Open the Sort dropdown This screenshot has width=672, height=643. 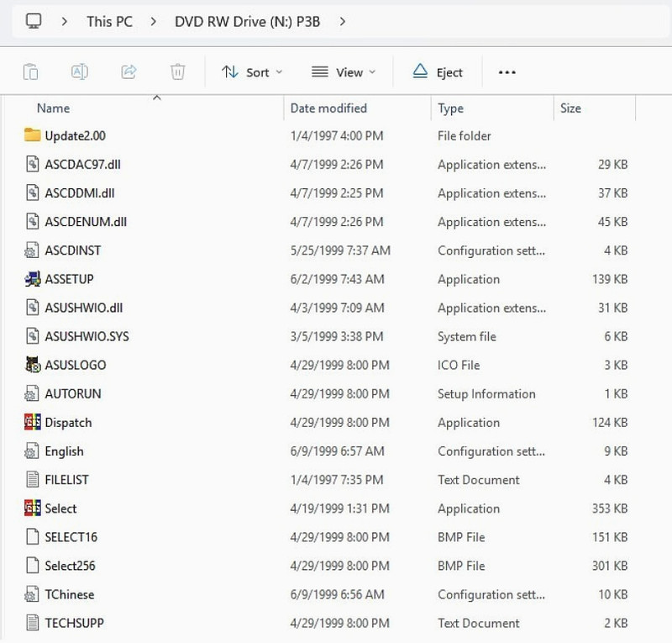coord(252,72)
